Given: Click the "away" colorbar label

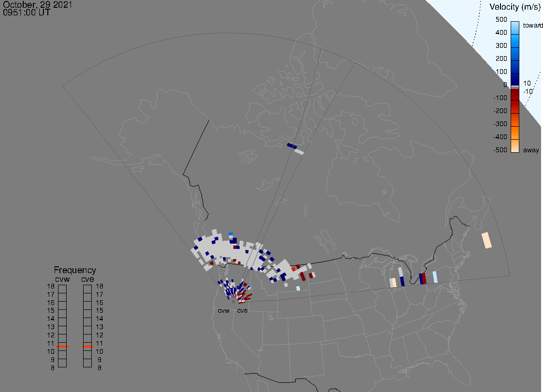Looking at the screenshot, I should [531, 150].
